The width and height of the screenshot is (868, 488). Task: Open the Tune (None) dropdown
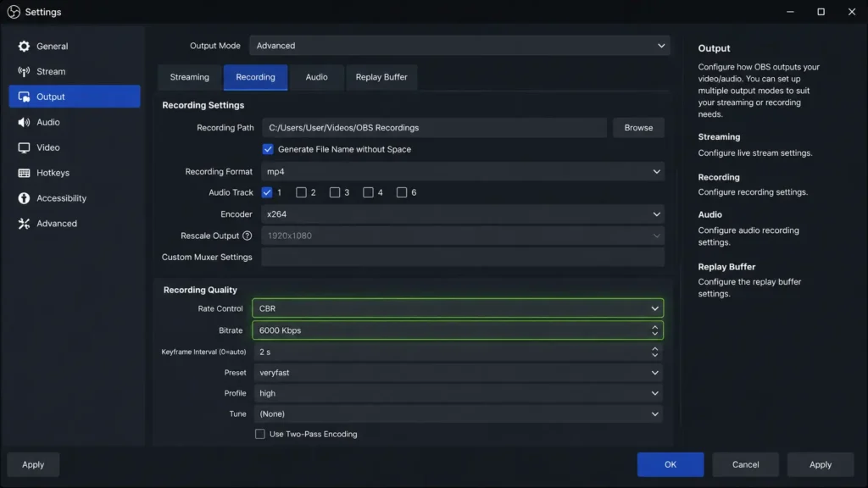(458, 413)
